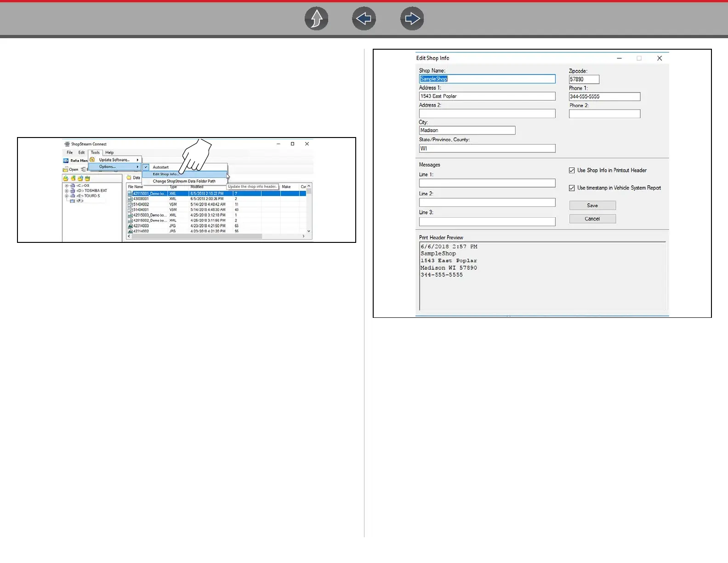Open the Options submenu arrow
The image size is (728, 563).
pos(137,167)
